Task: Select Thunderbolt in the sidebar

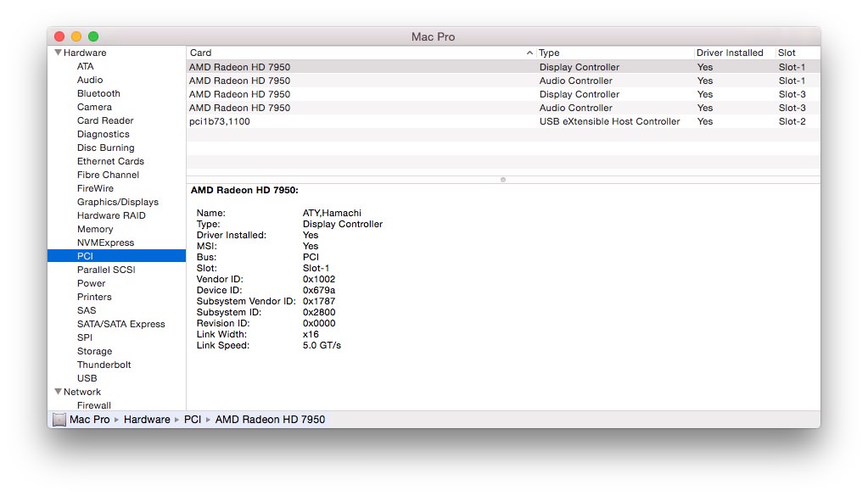Action: (x=104, y=365)
